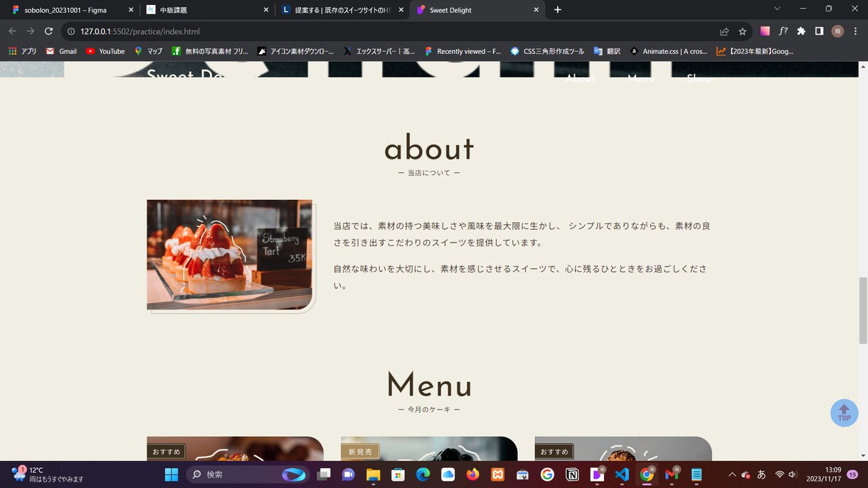Close the Sweet Delight tab
Screen dimensions: 868x488
536,10
